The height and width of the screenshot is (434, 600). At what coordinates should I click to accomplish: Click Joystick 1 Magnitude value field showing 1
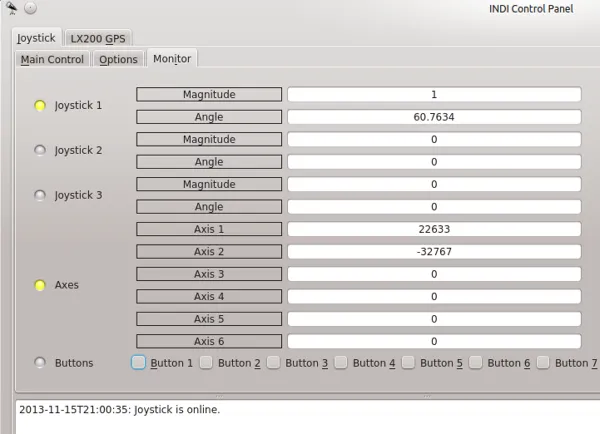coord(434,95)
